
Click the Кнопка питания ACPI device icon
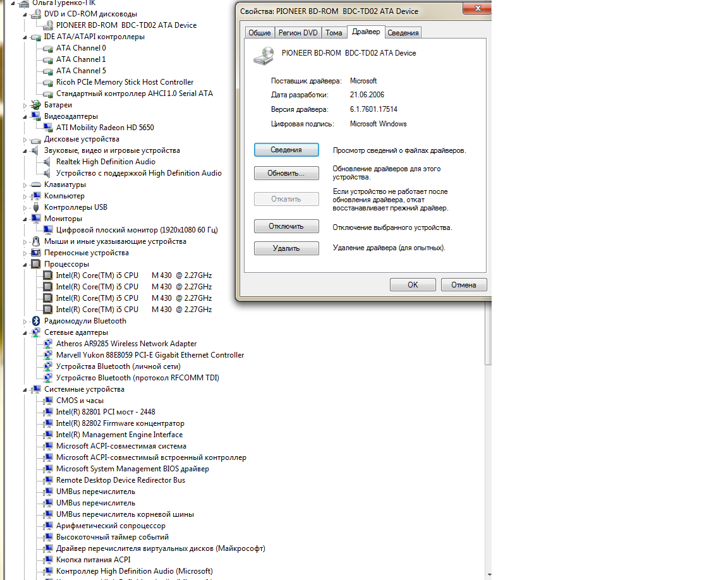coord(48,560)
